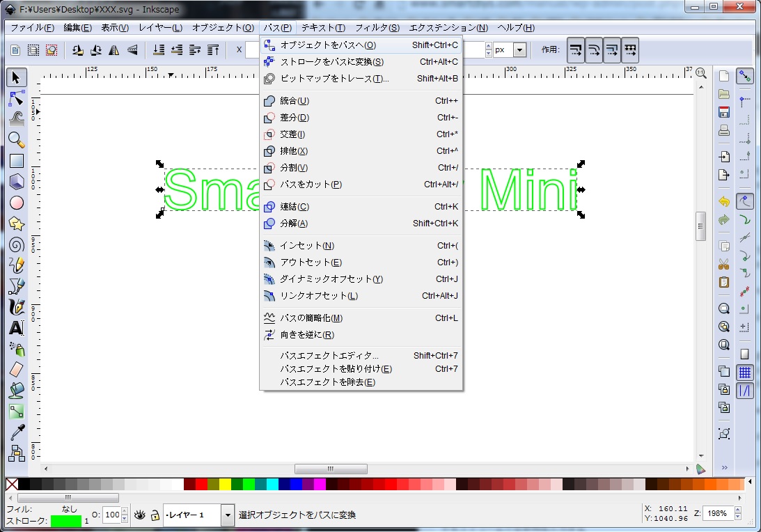Viewport: 761px width, 532px height.
Task: Select the Ellipse tool
Action: coord(17,203)
